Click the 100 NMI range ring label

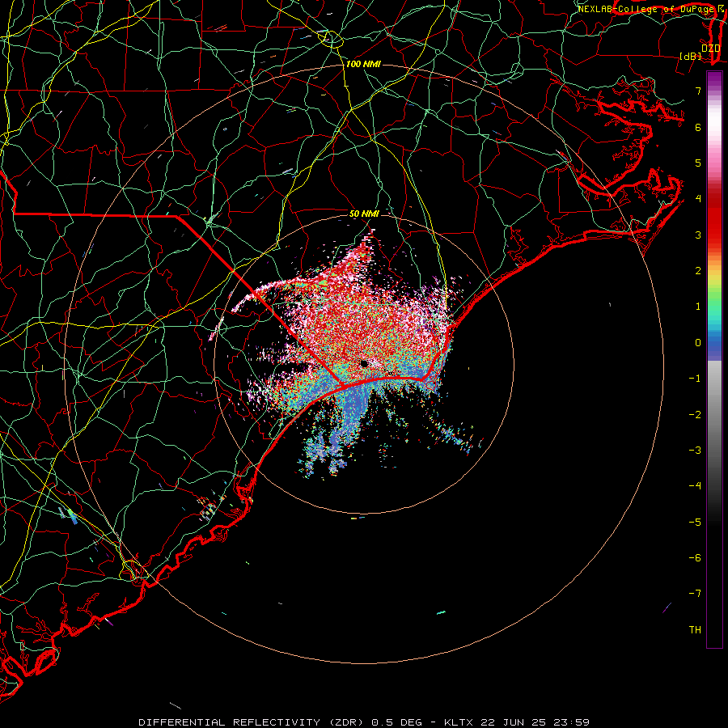click(363, 64)
